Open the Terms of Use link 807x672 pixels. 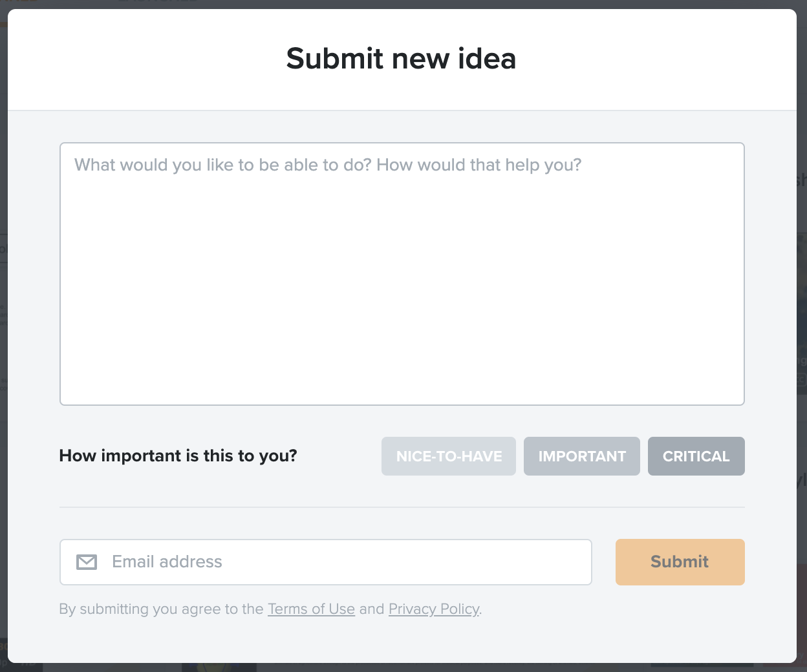point(311,609)
